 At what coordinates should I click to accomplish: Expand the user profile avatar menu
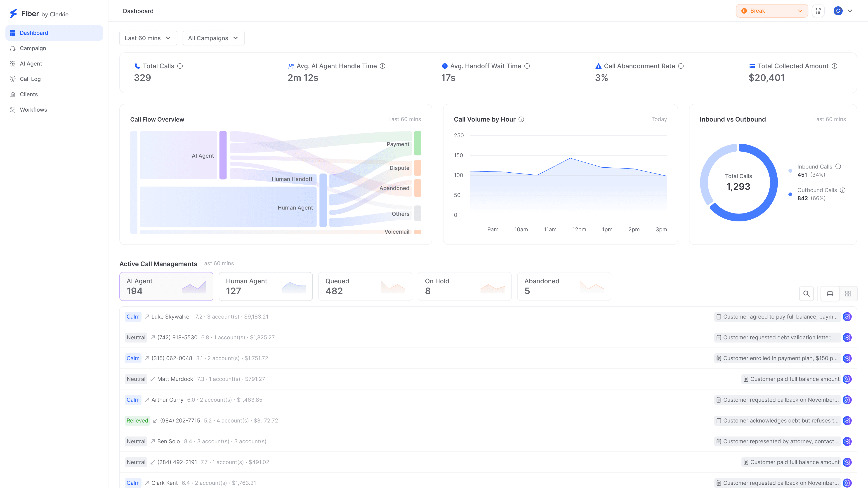[843, 11]
